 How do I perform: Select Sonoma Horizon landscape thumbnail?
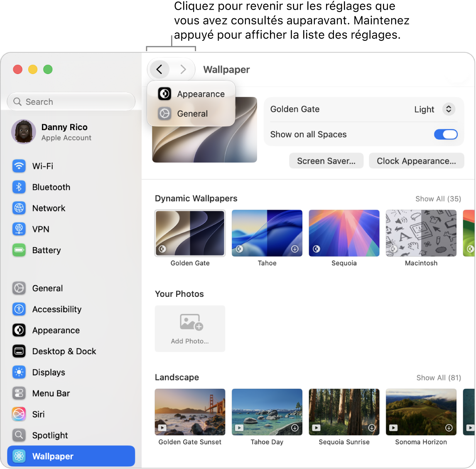coord(421,412)
